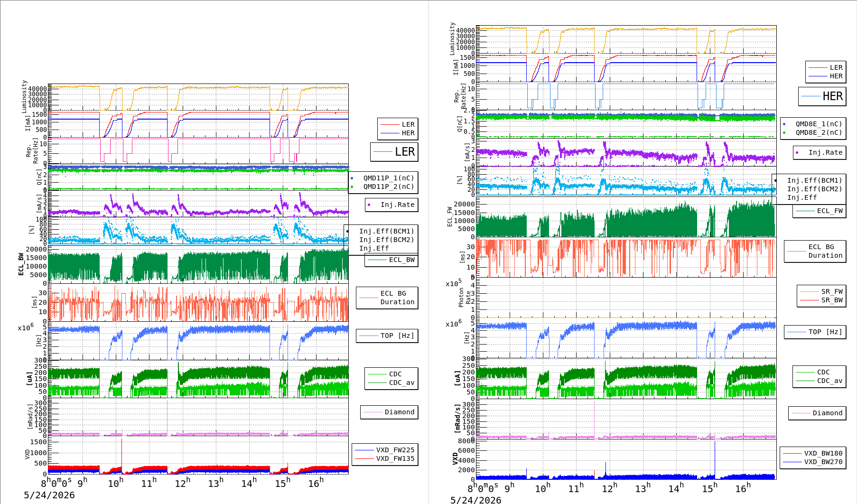
Task: Select Inj.Eff(BCM1) in the LER panel legend
Action: (x=387, y=231)
